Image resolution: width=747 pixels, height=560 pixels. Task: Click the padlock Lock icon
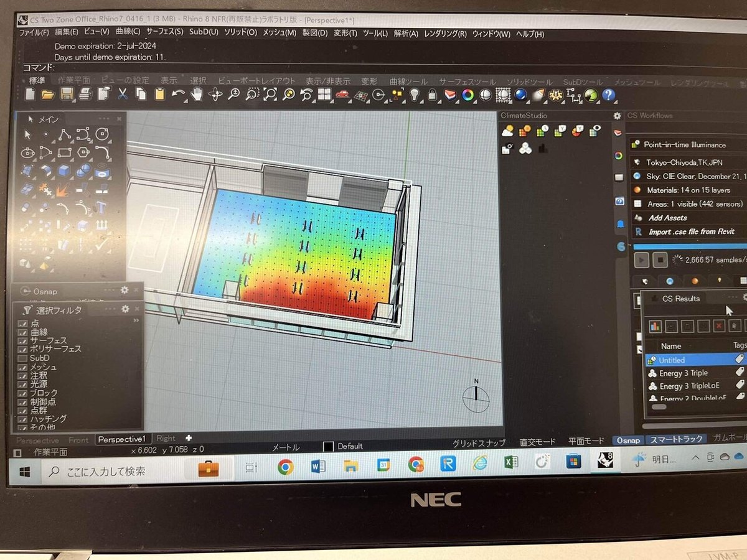(x=432, y=95)
